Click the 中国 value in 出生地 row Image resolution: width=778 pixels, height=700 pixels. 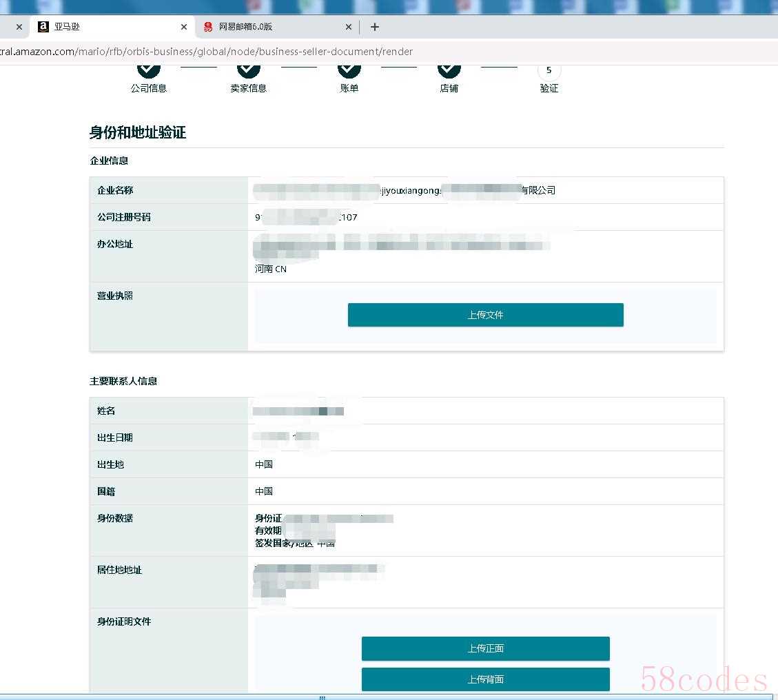(264, 464)
